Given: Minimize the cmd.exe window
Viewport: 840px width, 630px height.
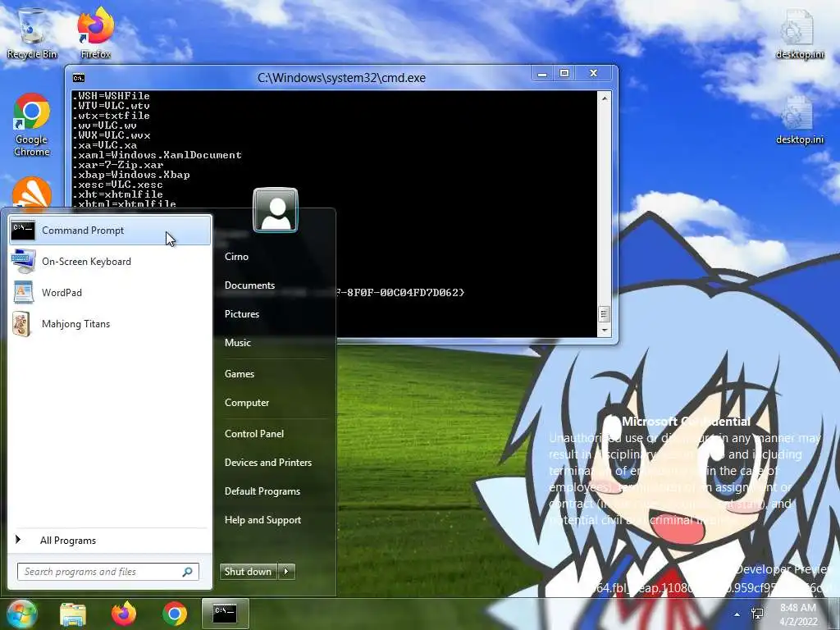Looking at the screenshot, I should pyautogui.click(x=542, y=74).
